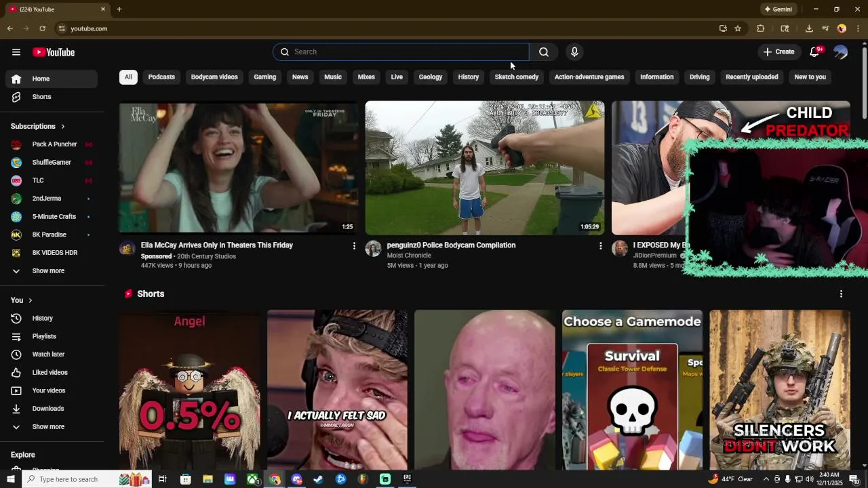Viewport: 868px width, 488px height.
Task: Open Chrome three-dot menu
Action: [858, 28]
